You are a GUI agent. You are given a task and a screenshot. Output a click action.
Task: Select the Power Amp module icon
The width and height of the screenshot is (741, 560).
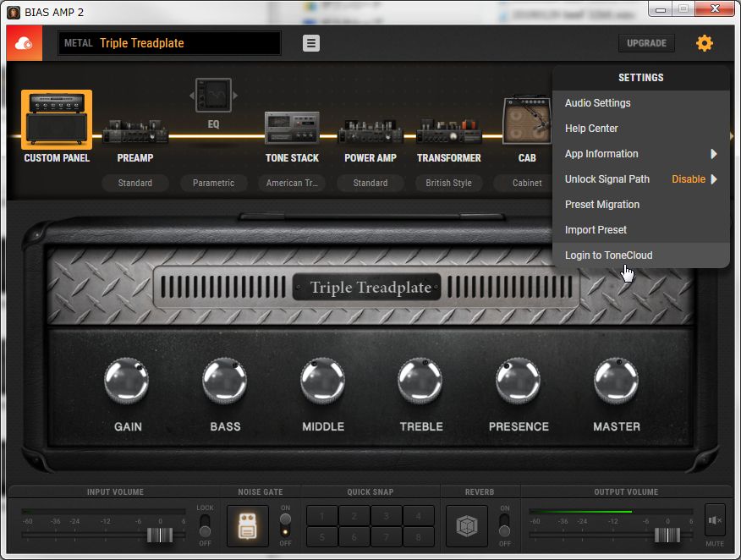click(x=370, y=131)
